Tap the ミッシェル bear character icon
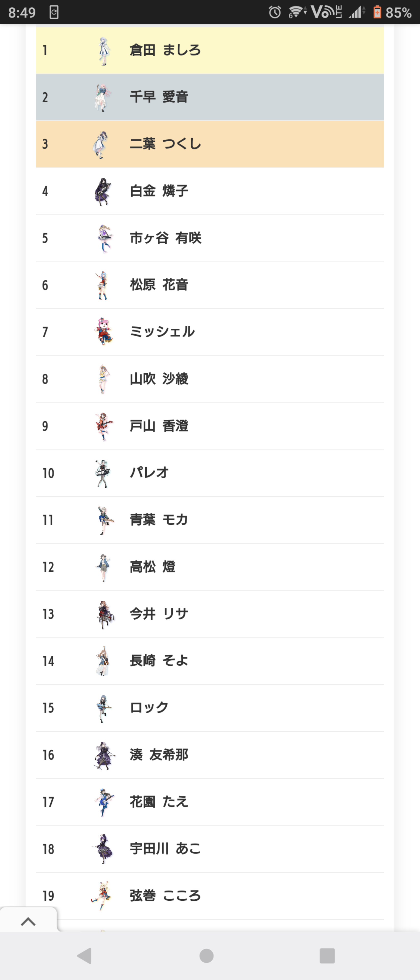This screenshot has width=420, height=980. tap(103, 332)
